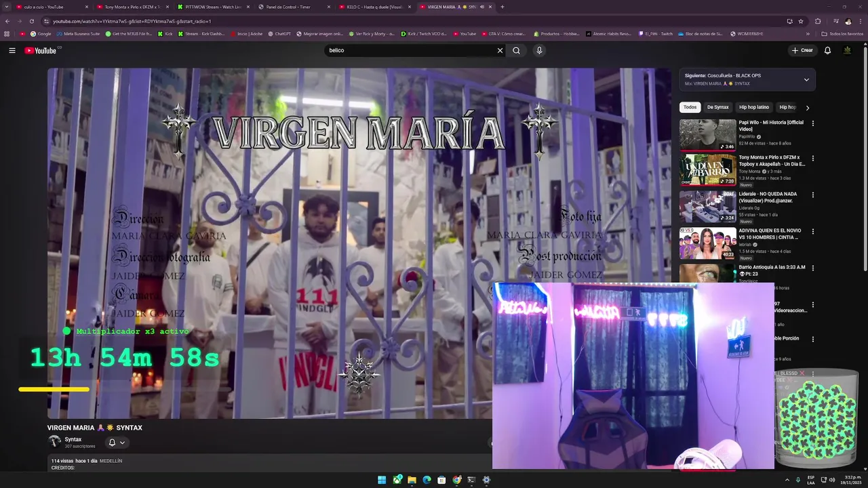Open Microsoft Edge from the taskbar
The image size is (868, 488).
[x=427, y=480]
